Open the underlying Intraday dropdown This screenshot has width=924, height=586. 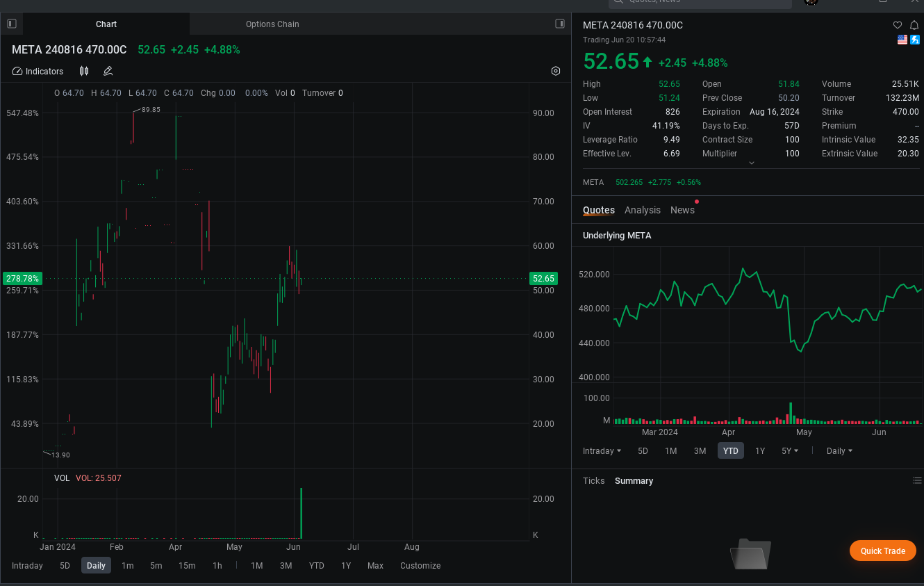tap(602, 450)
